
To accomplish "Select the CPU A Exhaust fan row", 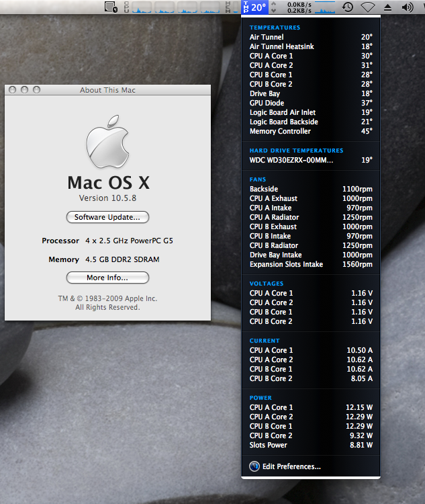I will pyautogui.click(x=311, y=198).
